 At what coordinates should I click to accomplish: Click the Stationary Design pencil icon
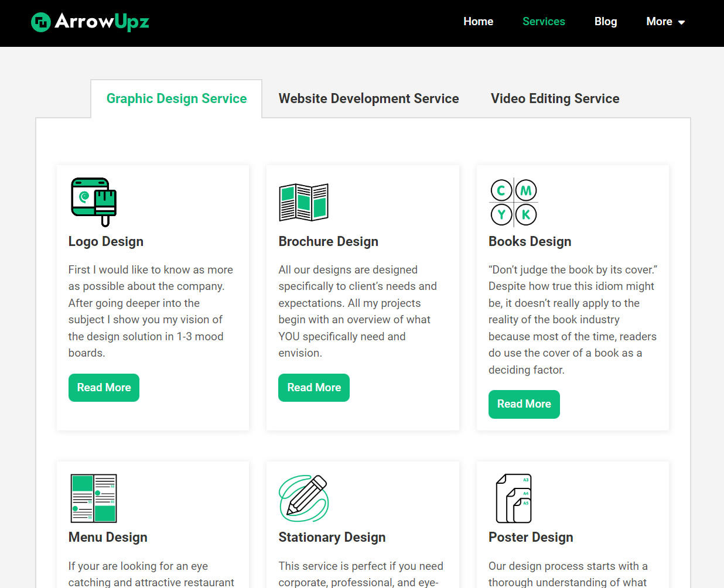click(x=303, y=498)
